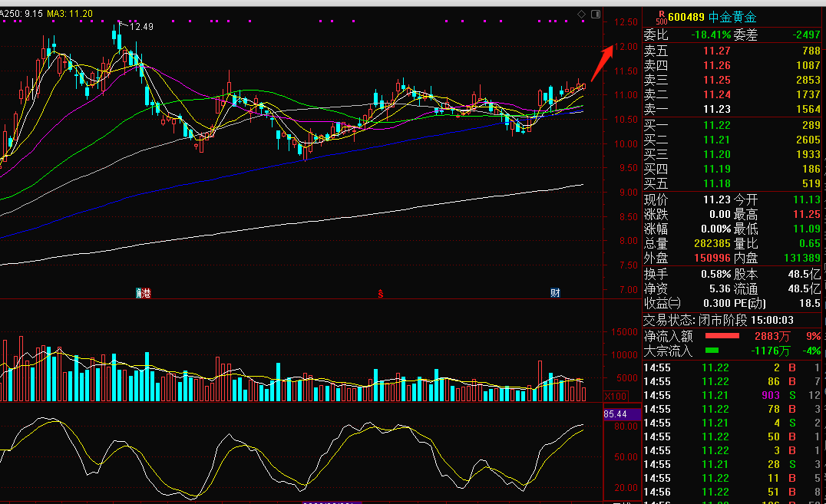
Task: Click the 20.00 oscillator axis label
Action: (x=626, y=488)
